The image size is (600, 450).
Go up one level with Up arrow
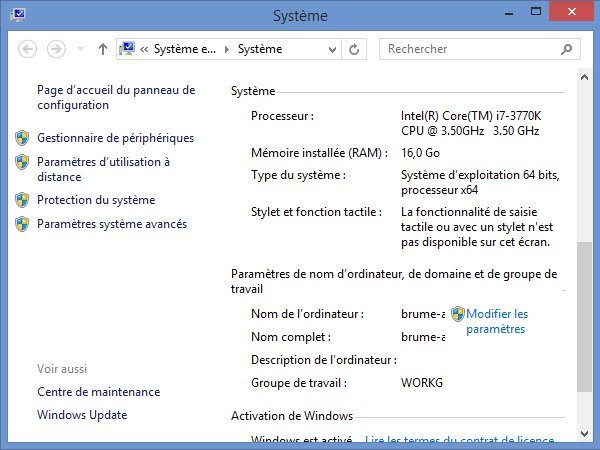pyautogui.click(x=103, y=49)
